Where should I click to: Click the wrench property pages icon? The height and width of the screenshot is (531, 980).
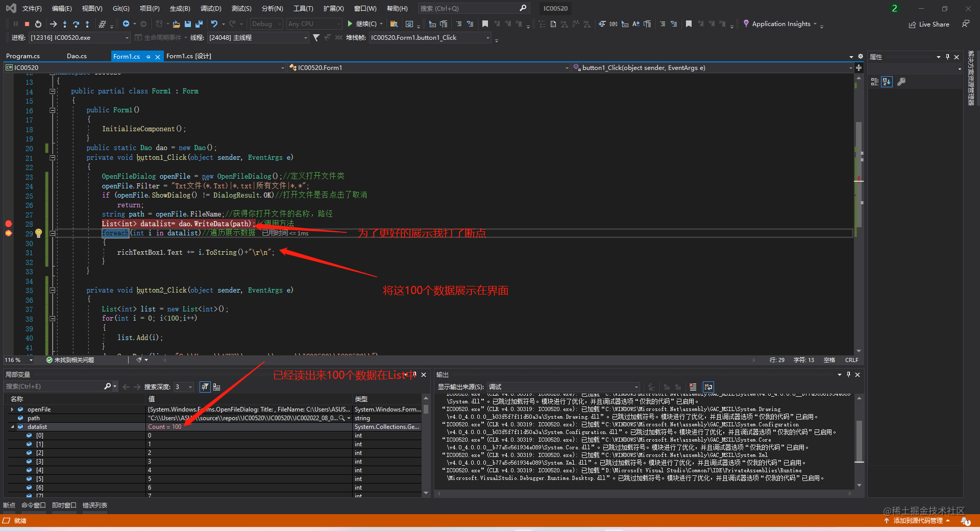901,82
